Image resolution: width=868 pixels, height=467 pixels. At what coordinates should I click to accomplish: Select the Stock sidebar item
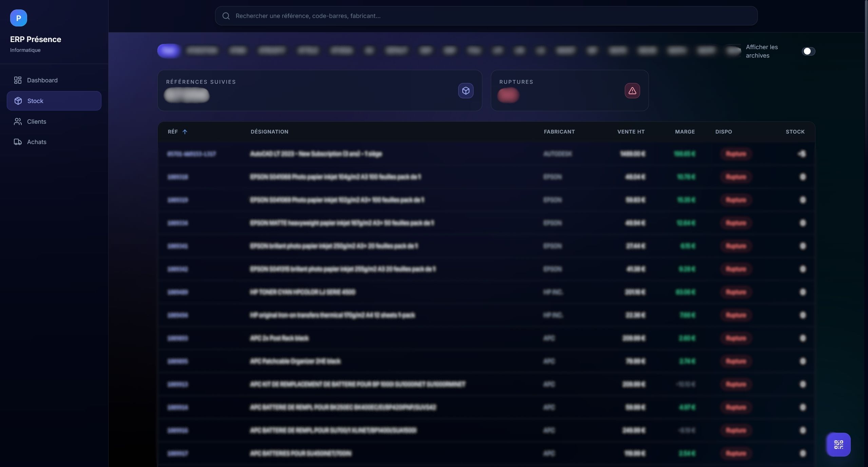pos(54,101)
